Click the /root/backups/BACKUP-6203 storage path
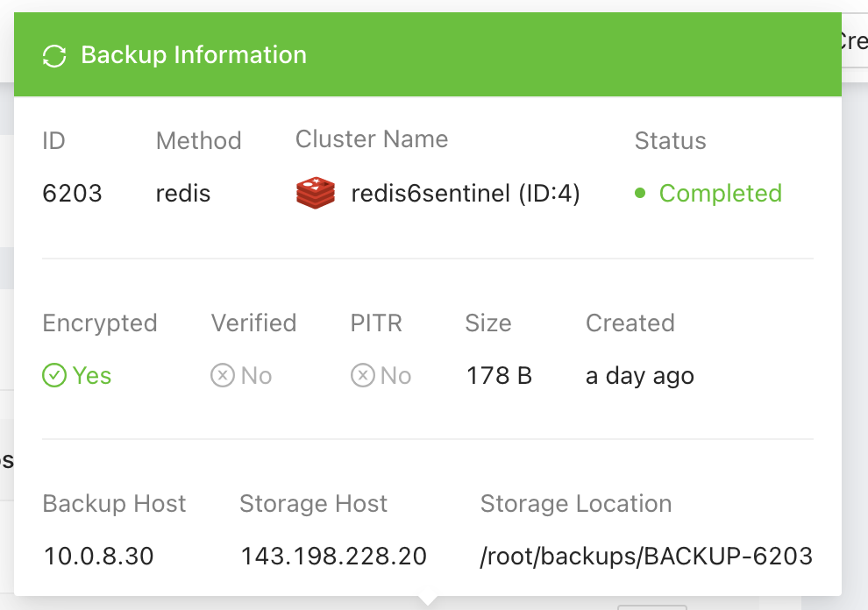868x610 pixels. (x=646, y=556)
